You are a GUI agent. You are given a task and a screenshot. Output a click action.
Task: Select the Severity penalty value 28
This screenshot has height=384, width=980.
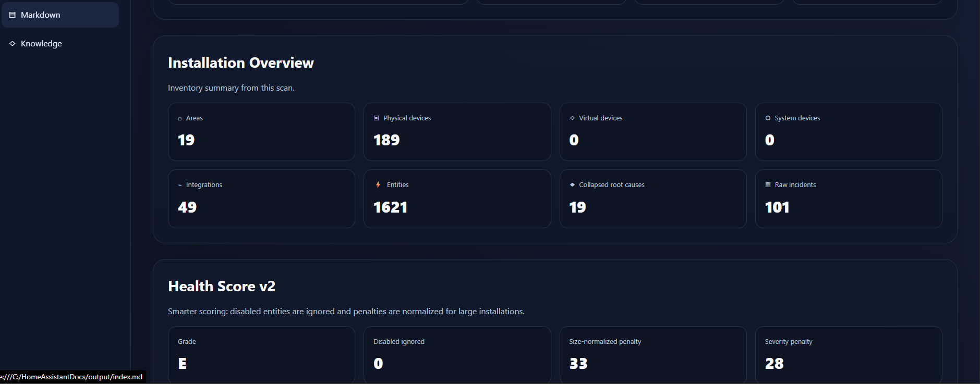point(775,364)
